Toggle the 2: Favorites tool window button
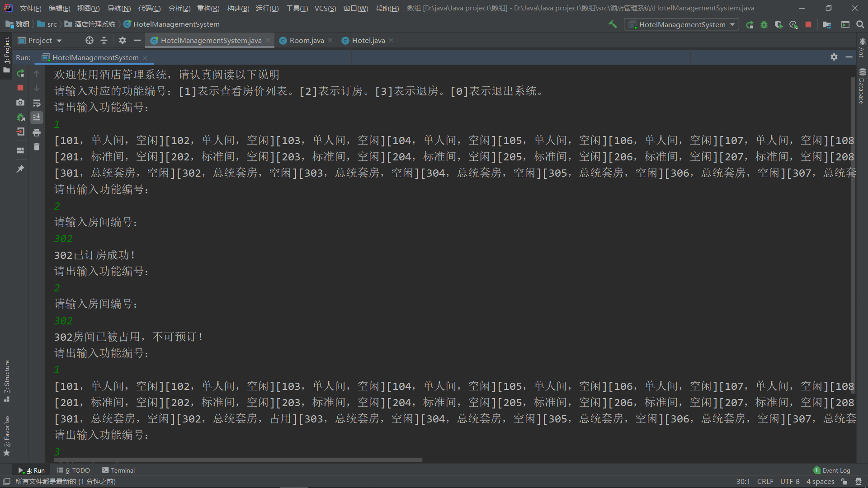This screenshot has height=488, width=868. point(7,436)
